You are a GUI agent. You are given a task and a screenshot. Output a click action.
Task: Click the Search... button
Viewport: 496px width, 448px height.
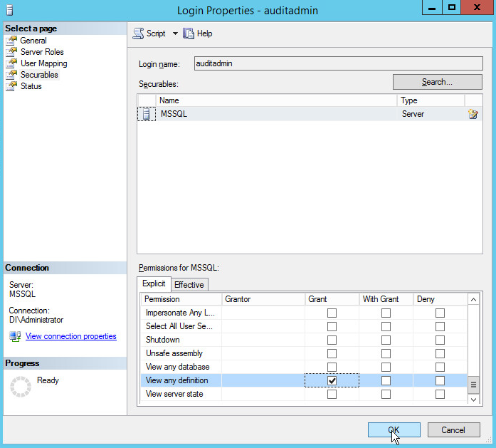436,82
